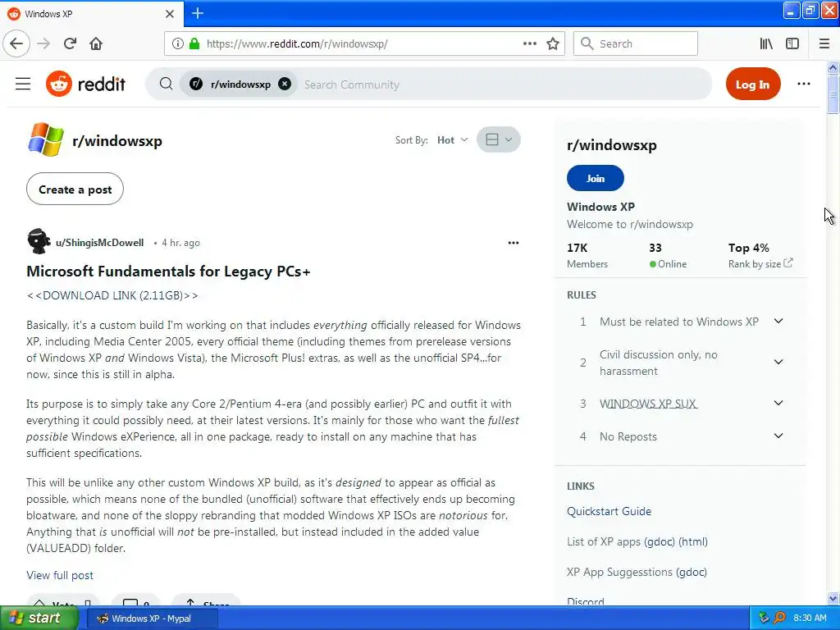Click the r/windowsxp Windows flag community icon
This screenshot has height=630, width=840.
pos(46,139)
